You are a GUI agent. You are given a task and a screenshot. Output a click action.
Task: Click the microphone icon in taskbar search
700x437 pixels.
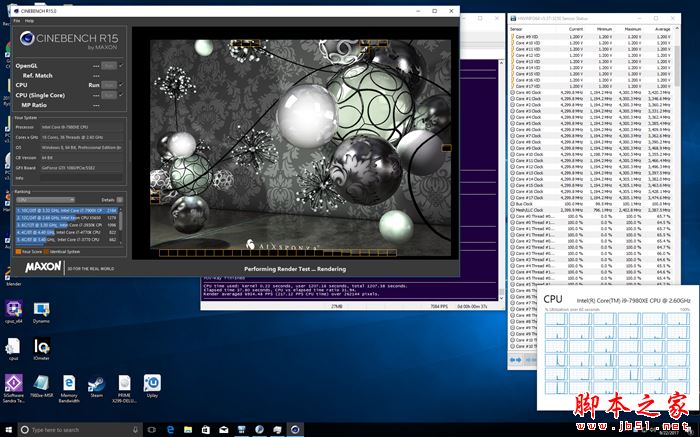pos(136,430)
